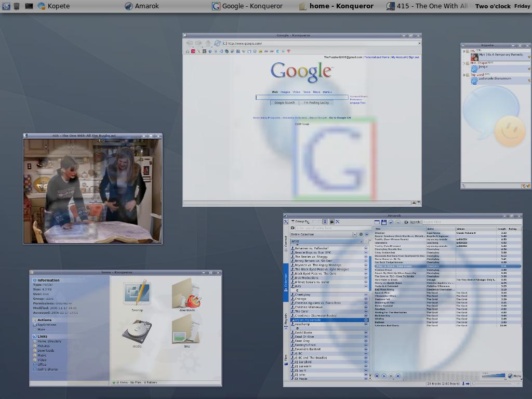
Task: Open the Desktop folder in home Konqueror
Action: point(137,296)
